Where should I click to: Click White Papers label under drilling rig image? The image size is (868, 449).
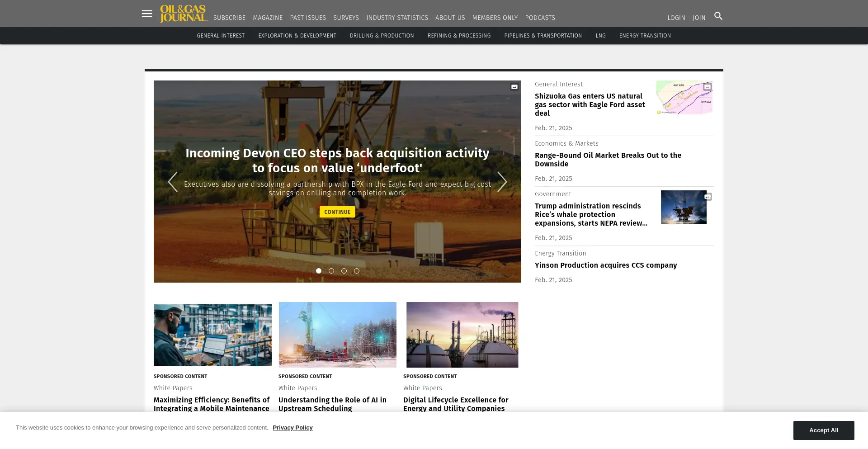tap(298, 388)
